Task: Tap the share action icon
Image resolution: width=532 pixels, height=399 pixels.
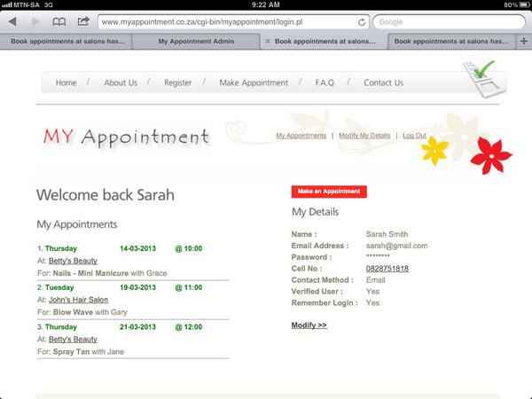Action: coord(83,21)
